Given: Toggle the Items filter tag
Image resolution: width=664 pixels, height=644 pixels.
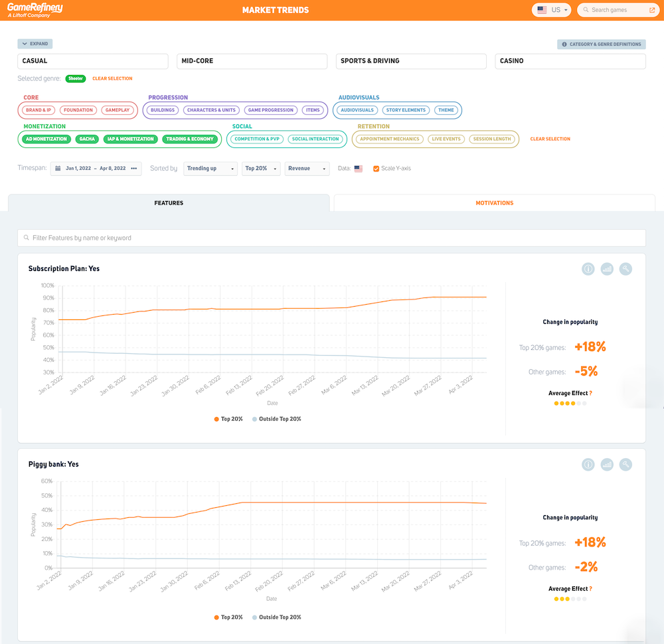Looking at the screenshot, I should (x=313, y=110).
